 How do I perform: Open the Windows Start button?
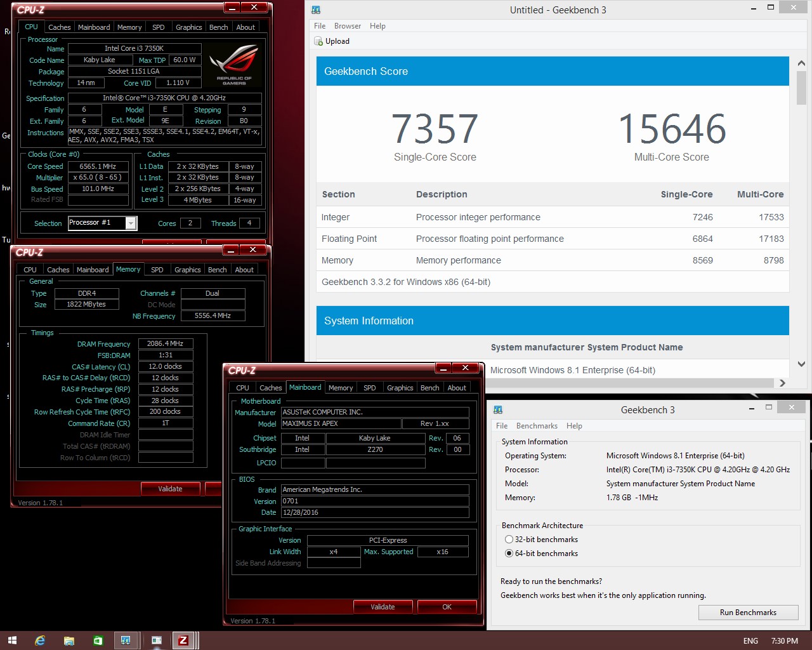click(12, 640)
